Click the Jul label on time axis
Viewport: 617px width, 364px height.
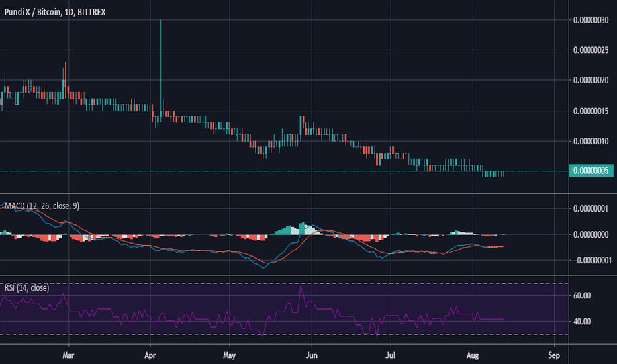click(x=390, y=355)
